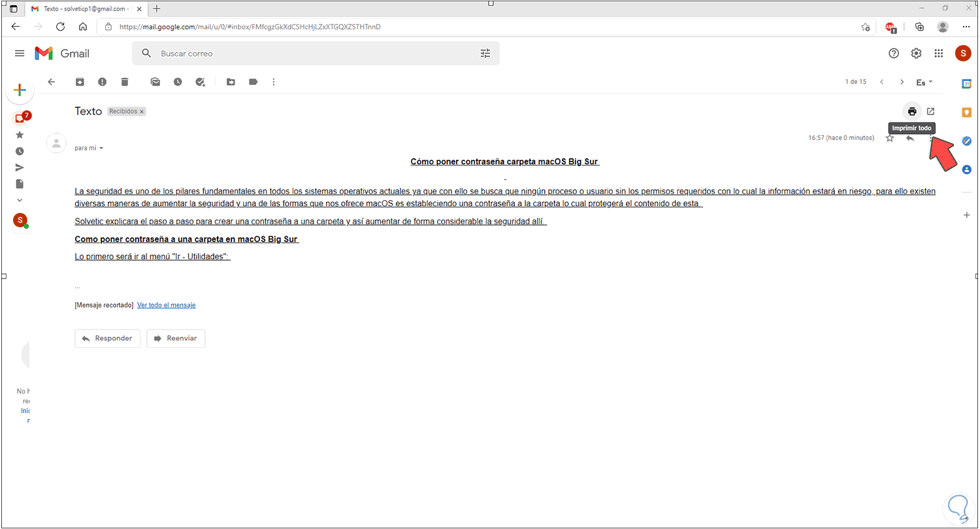Report this message as spam
This screenshot has width=980, height=529.
point(103,82)
